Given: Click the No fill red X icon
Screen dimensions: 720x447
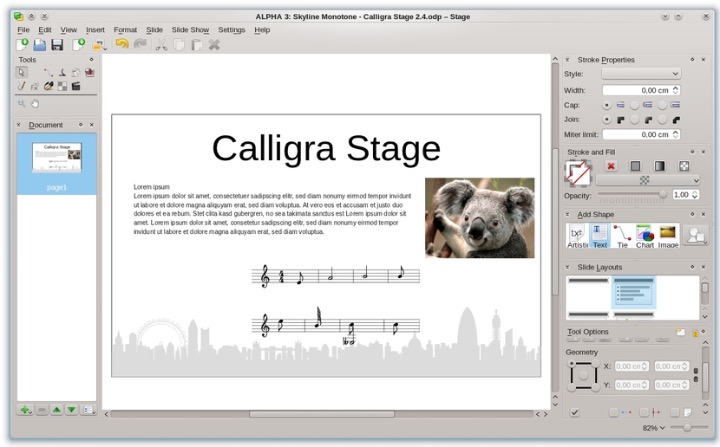Looking at the screenshot, I should [610, 166].
